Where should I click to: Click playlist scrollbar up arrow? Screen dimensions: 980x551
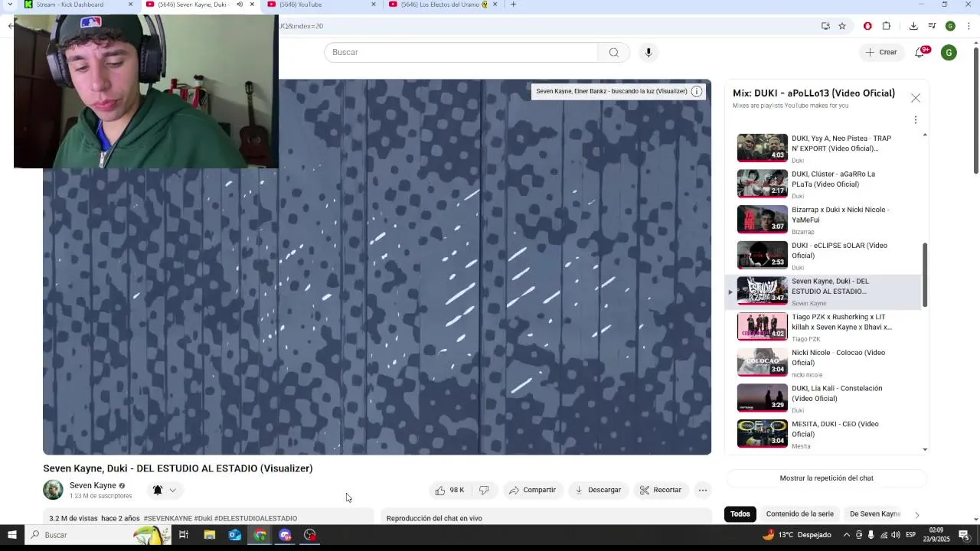click(x=925, y=135)
